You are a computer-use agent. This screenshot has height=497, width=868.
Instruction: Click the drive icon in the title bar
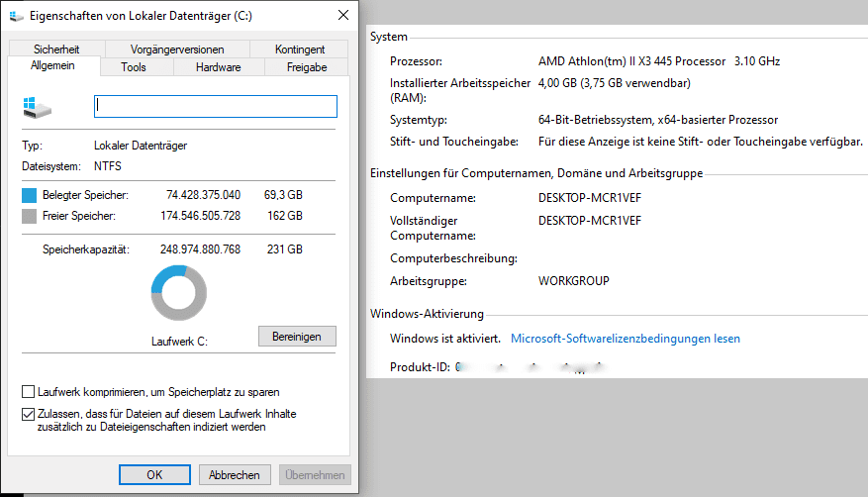[17, 16]
